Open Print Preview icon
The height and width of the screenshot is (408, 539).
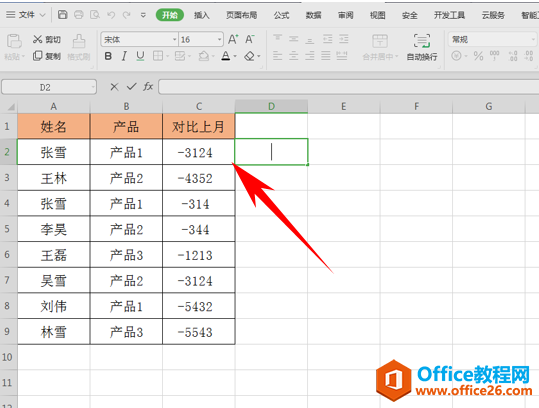tap(95, 15)
